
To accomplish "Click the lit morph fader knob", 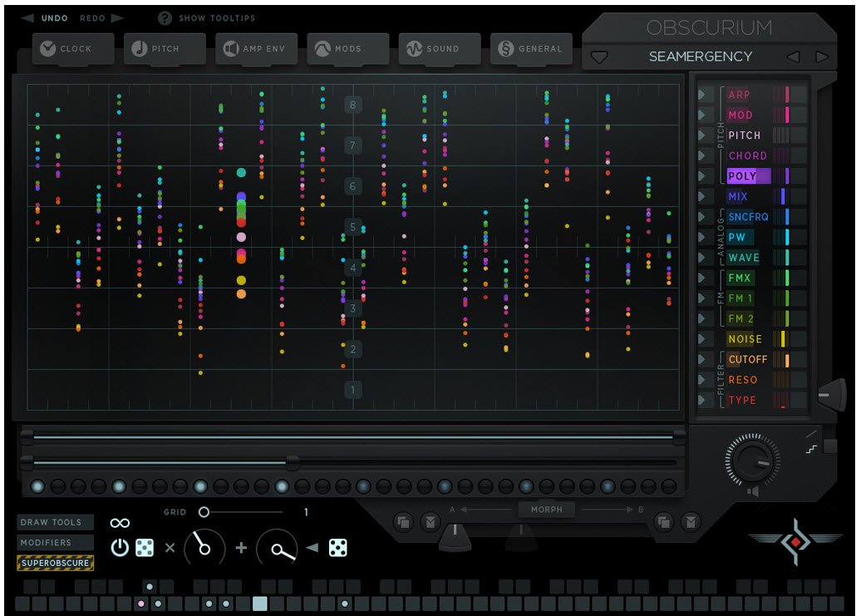I will tap(455, 536).
